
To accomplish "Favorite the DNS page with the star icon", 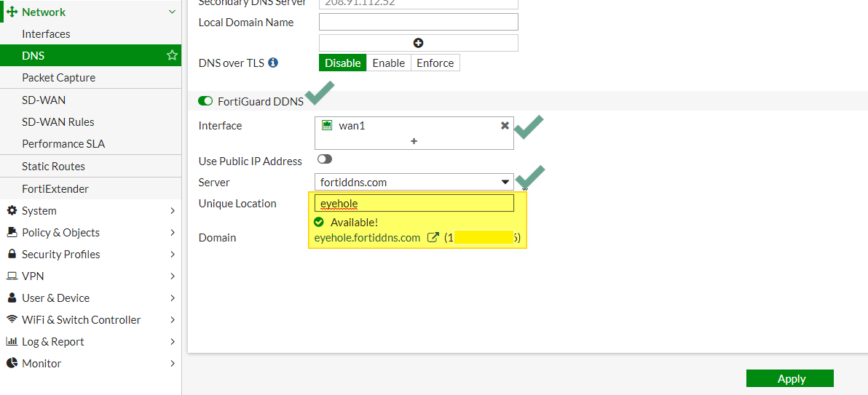I will pos(172,55).
